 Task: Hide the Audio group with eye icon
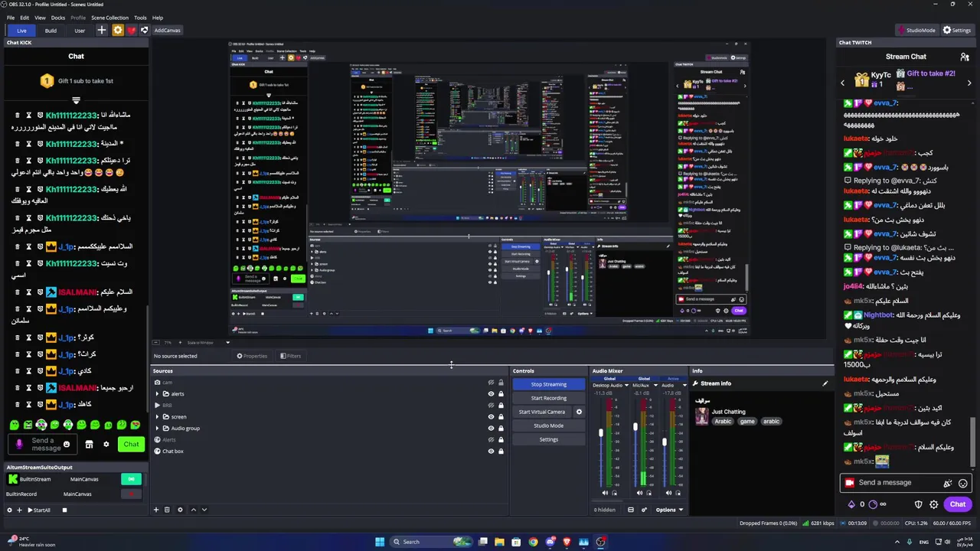point(491,429)
